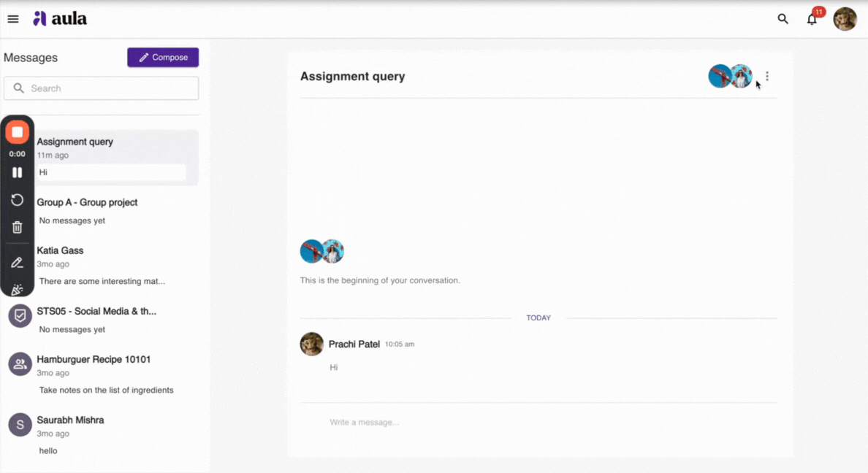
Task: Click the Assignment query conversation title
Action: tap(353, 77)
